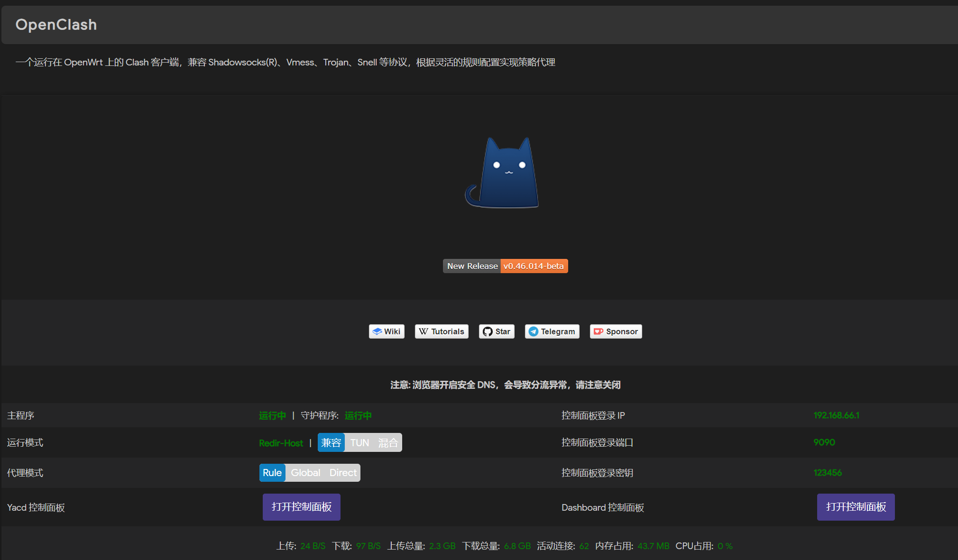The image size is (958, 560).
Task: Click the control panel IP 192.168.66.1
Action: pyautogui.click(x=836, y=415)
